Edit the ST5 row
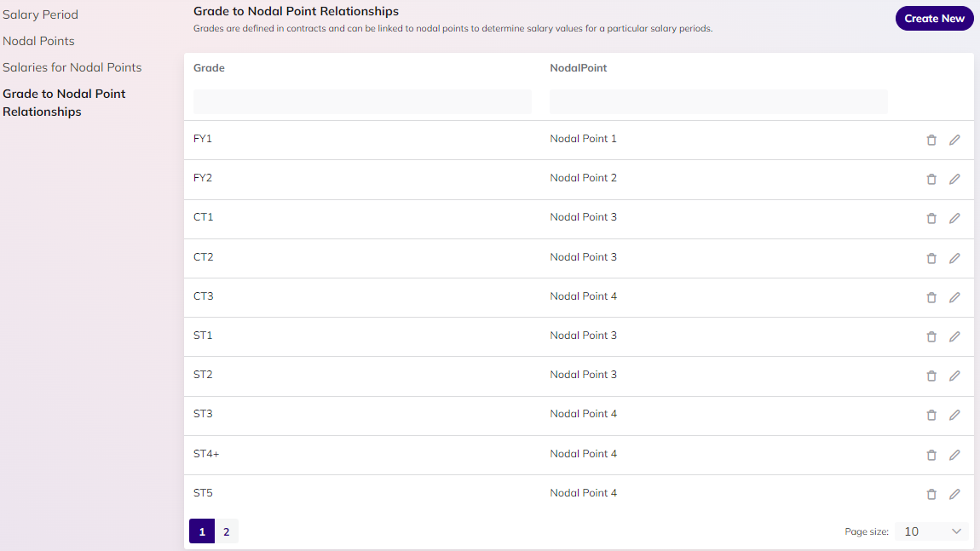This screenshot has height=551, width=980. point(954,495)
